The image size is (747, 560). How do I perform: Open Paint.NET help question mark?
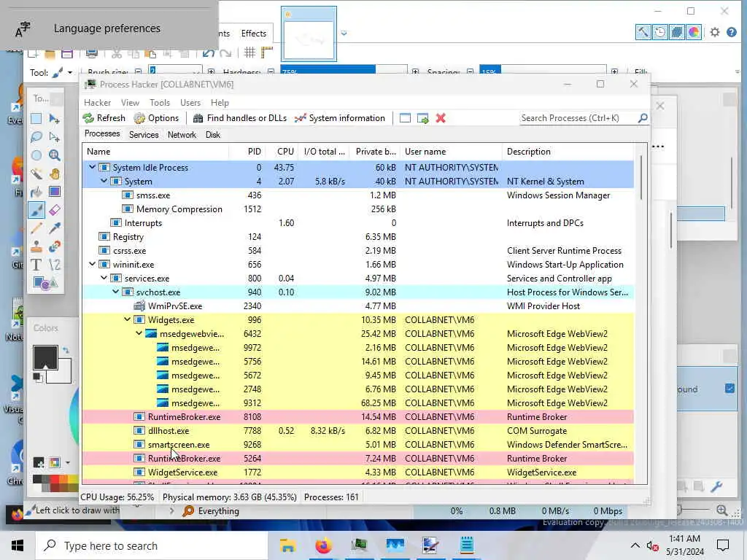point(732,32)
